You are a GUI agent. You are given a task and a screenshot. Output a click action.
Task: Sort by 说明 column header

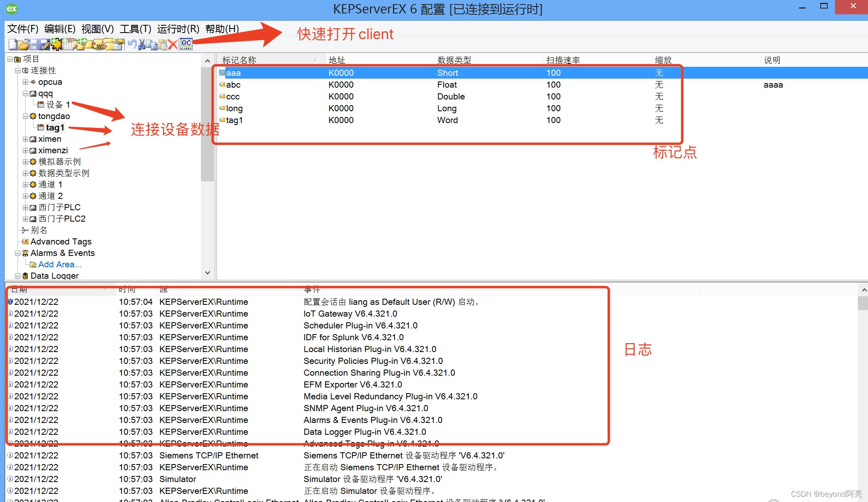[x=814, y=60]
